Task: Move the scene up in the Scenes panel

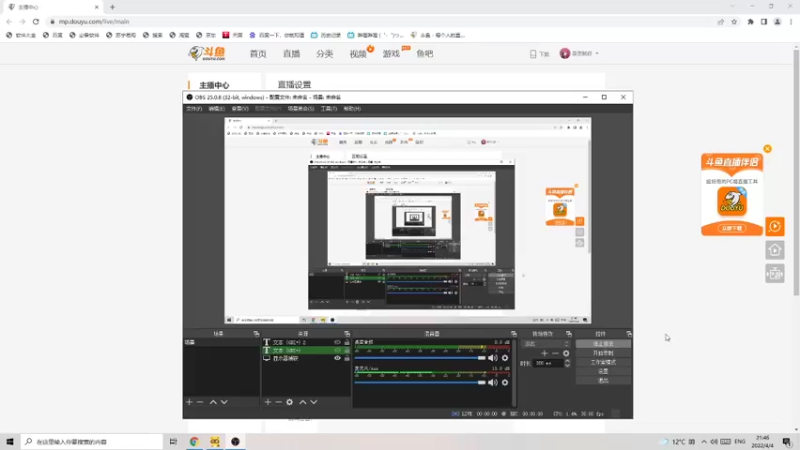Action: [x=213, y=402]
